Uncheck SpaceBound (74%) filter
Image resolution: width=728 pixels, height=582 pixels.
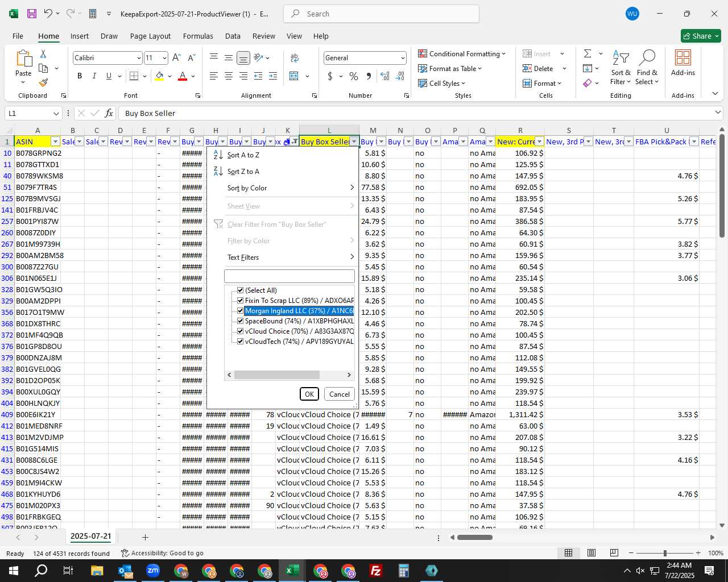click(x=241, y=321)
